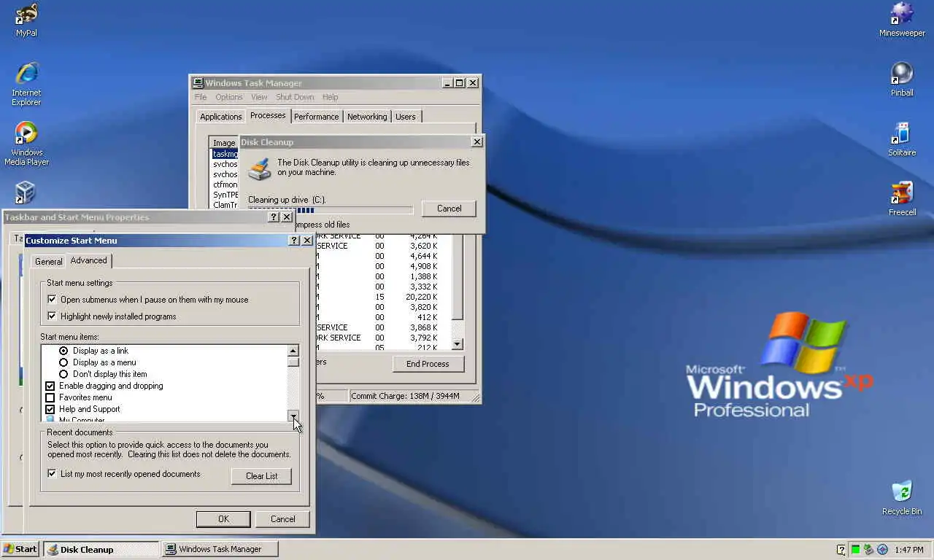Open Task Manager Help menu
The height and width of the screenshot is (560, 934).
(x=331, y=97)
